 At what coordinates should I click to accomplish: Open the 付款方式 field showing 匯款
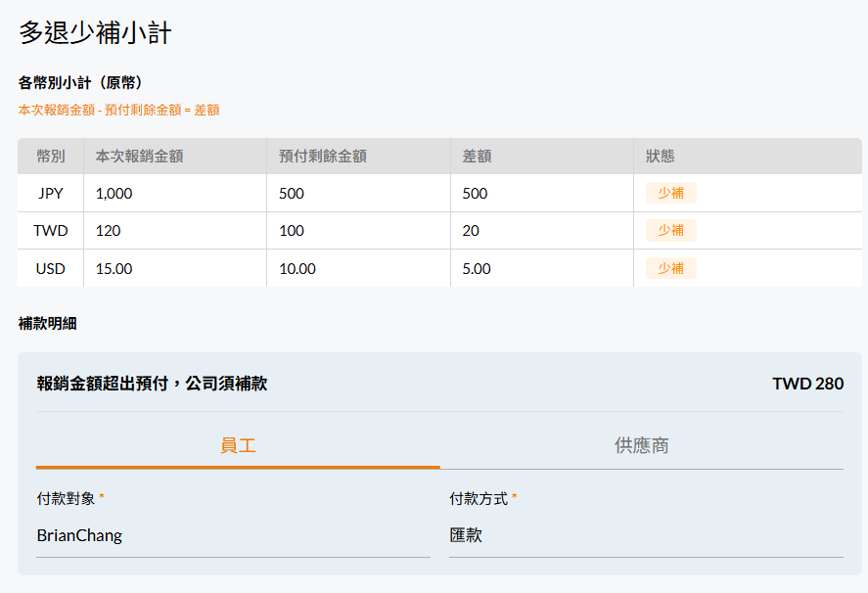(646, 535)
